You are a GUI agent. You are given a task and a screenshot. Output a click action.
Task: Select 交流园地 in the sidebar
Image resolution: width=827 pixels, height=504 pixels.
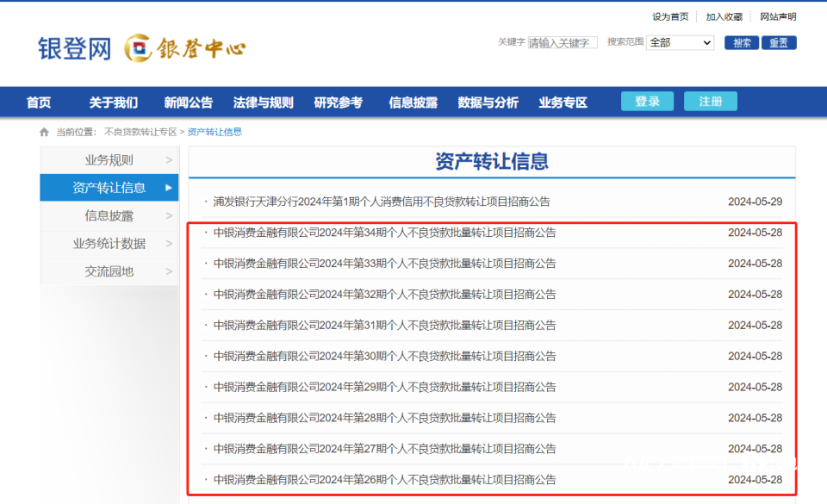pyautogui.click(x=109, y=271)
